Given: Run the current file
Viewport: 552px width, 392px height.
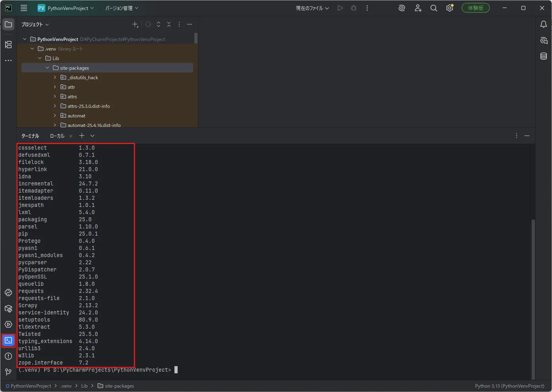Looking at the screenshot, I should (340, 8).
